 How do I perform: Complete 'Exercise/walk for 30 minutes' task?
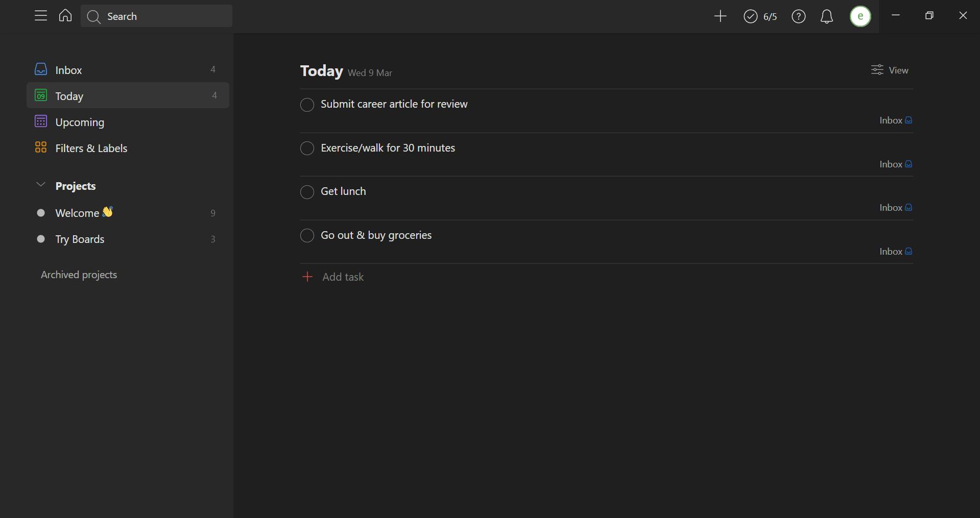point(307,149)
